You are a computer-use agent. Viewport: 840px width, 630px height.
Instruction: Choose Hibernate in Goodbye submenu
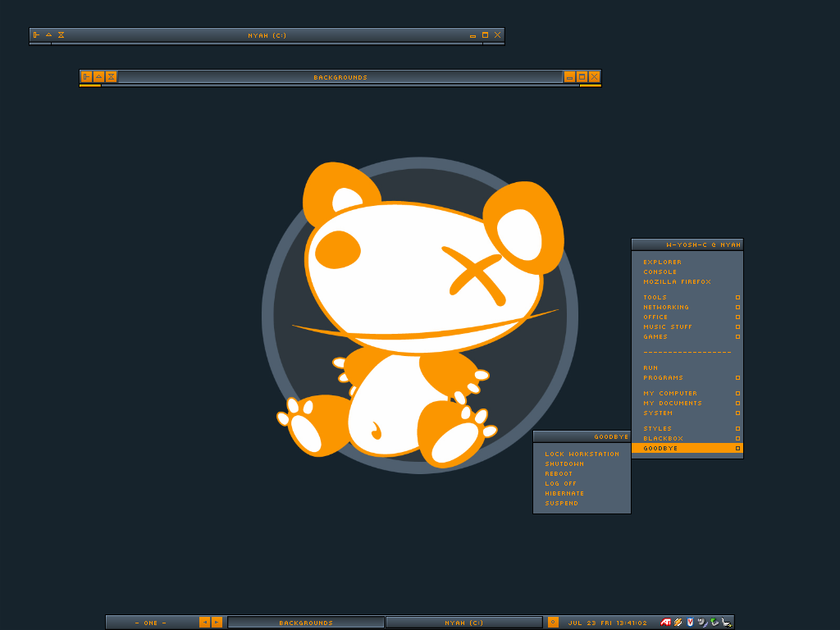(x=582, y=493)
